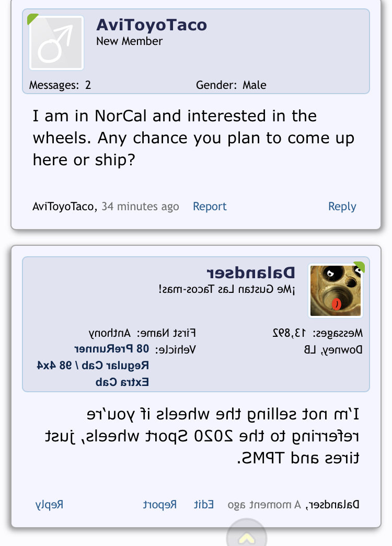392x546 pixels.
Task: Click the AviToyoTaco username heading
Action: [152, 25]
